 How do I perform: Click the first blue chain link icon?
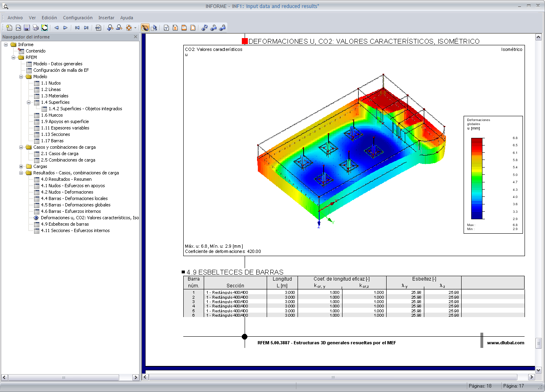click(205, 28)
